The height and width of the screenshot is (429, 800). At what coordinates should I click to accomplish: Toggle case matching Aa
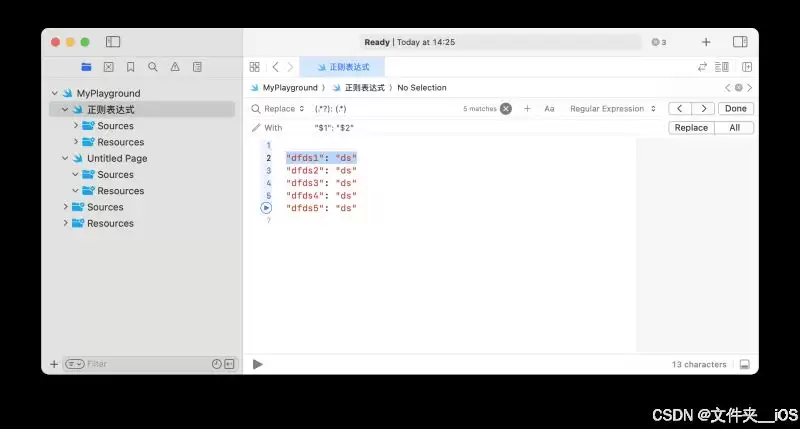point(549,109)
